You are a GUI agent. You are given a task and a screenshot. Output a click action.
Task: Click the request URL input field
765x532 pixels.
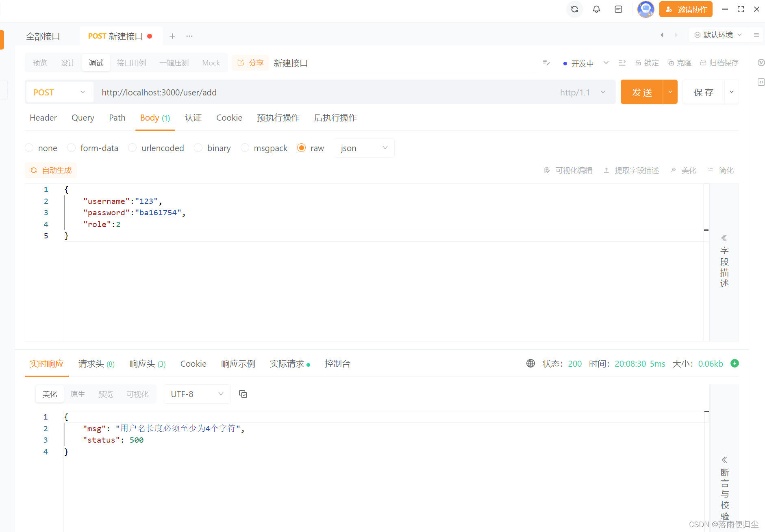pyautogui.click(x=285, y=92)
